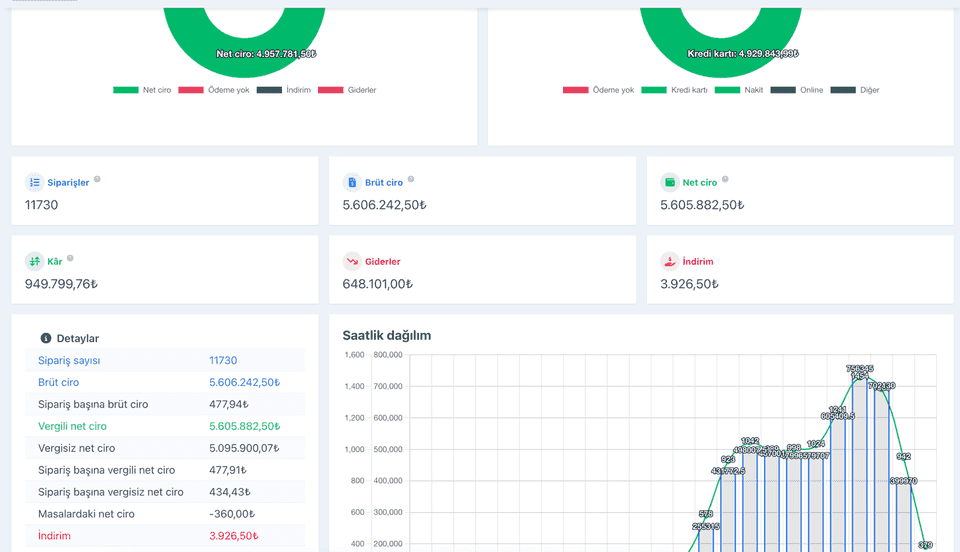960x552 pixels.
Task: Open help tooltip next to Kâr
Action: pos(70,258)
